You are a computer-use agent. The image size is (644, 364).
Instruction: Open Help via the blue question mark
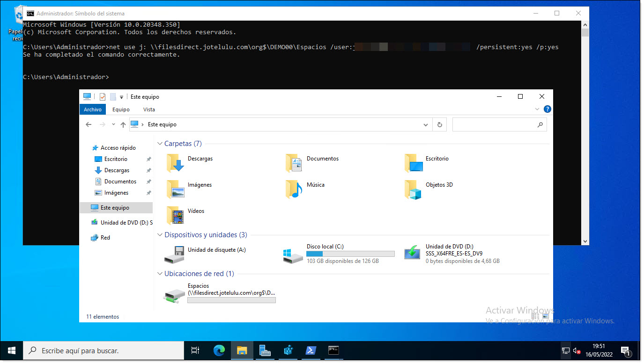[547, 109]
